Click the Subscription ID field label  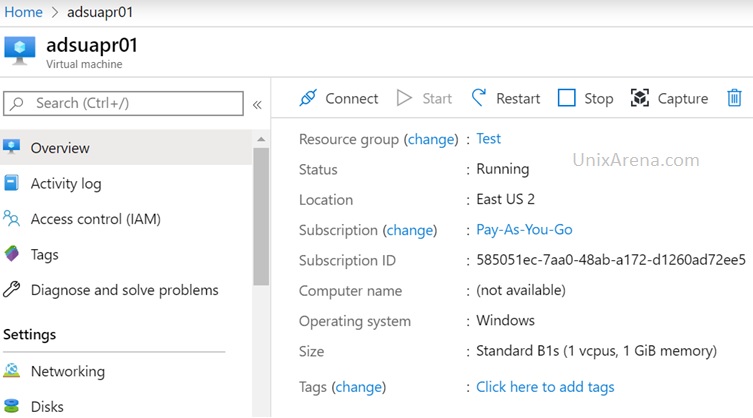[x=347, y=260]
